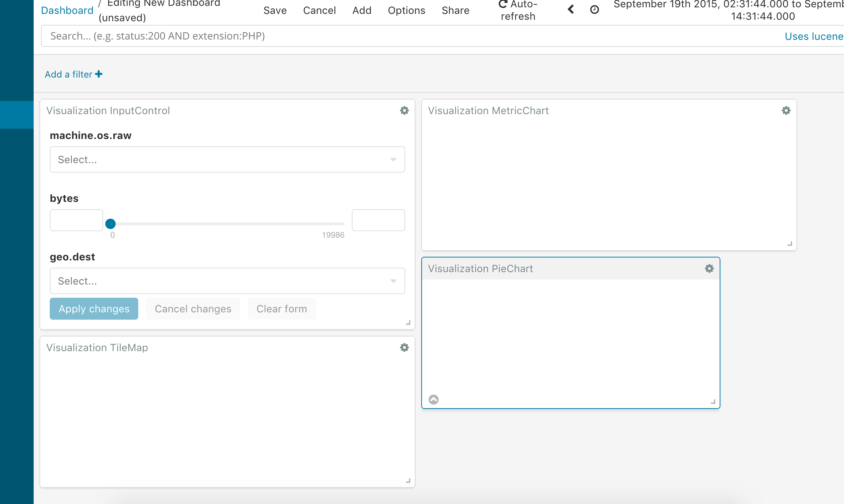
Task: Open MetricChart panel gear settings
Action: point(786,110)
